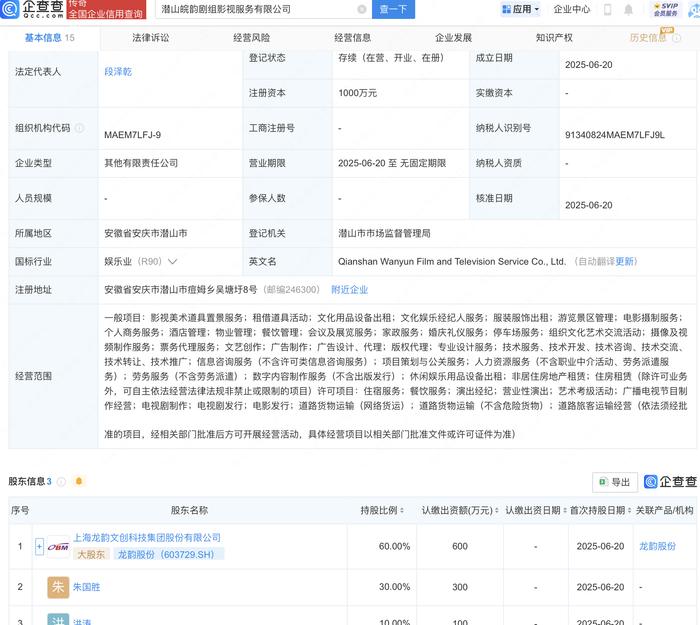Image resolution: width=700 pixels, height=625 pixels.
Task: Click the 龙韵股份 (603729.SH) stock tag
Action: tap(168, 554)
